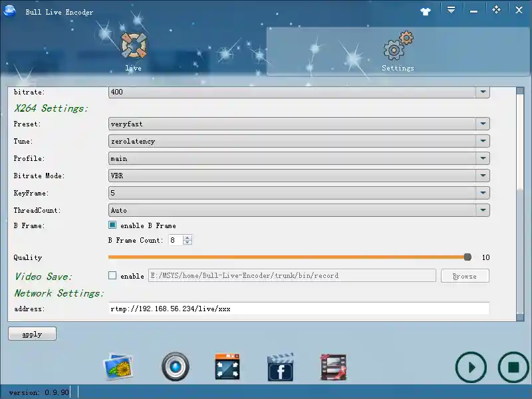Open the screen capture fullscreen icon
Viewport: 532px width, 399px height.
(x=227, y=367)
